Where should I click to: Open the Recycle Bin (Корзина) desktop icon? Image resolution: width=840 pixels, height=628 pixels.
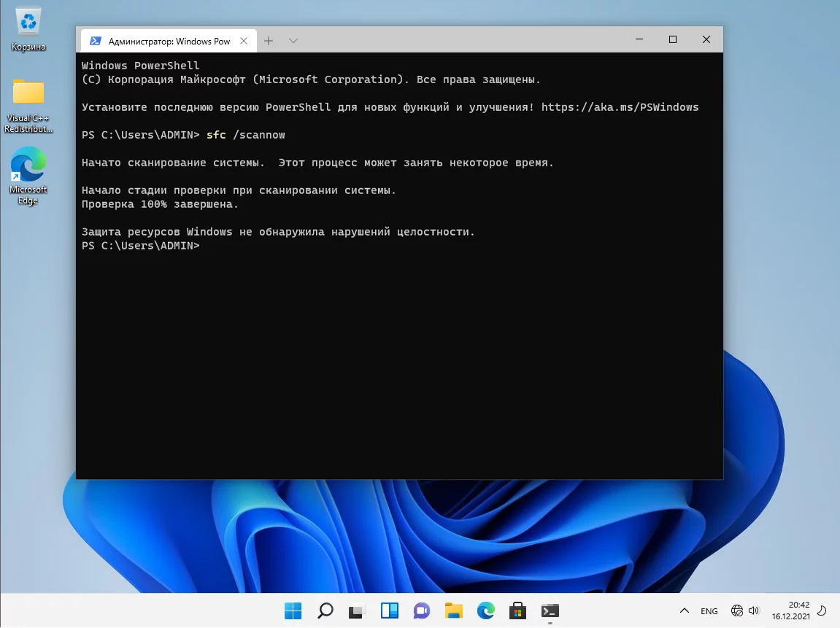click(28, 29)
